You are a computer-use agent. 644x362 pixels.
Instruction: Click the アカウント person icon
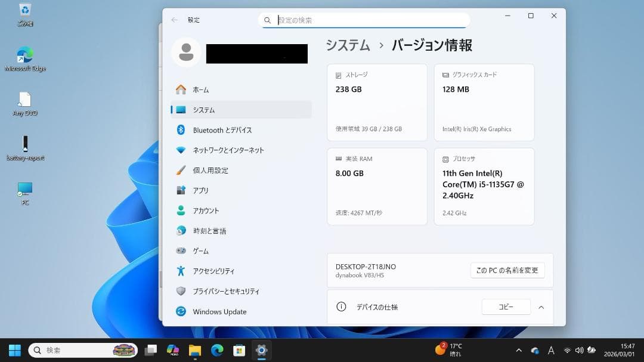point(181,211)
